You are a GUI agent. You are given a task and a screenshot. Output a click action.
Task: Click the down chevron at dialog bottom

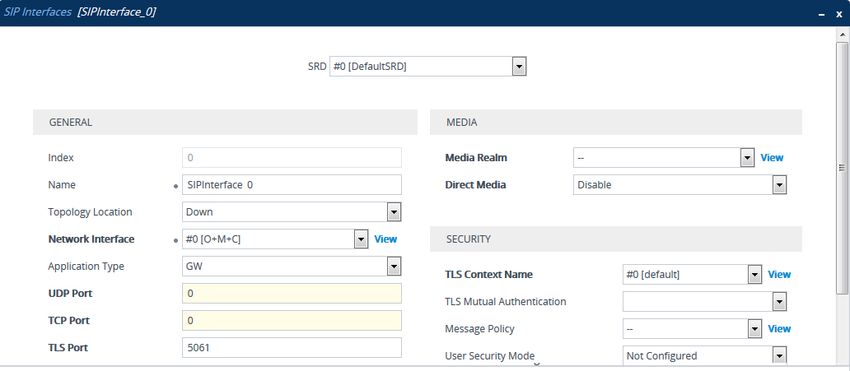(x=537, y=365)
